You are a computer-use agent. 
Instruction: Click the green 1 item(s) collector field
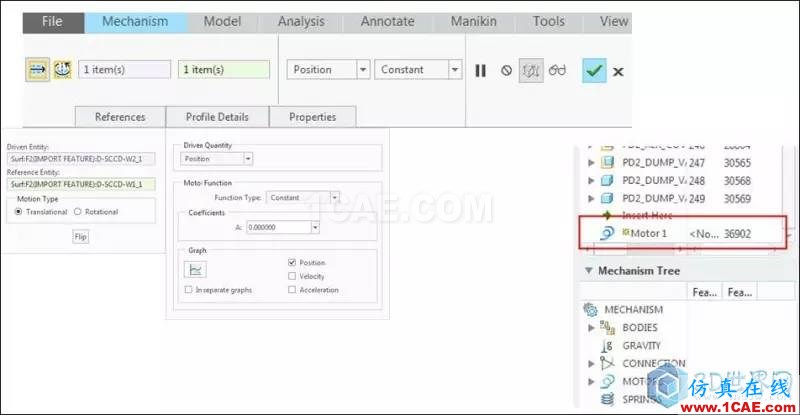[x=223, y=69]
